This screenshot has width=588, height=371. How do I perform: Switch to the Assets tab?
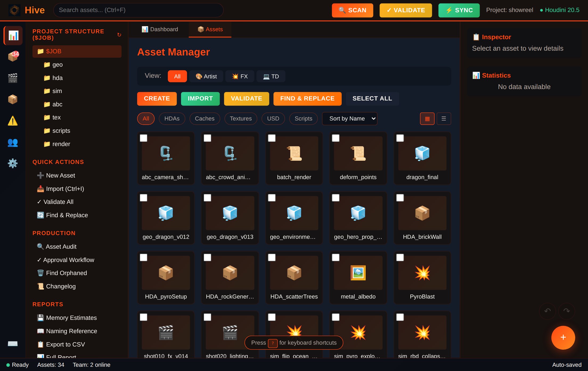click(x=210, y=29)
